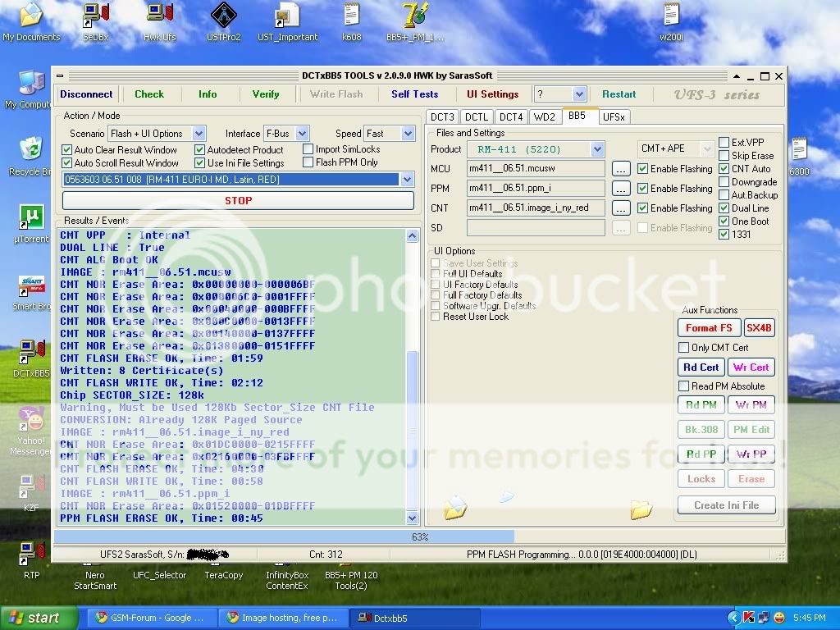The height and width of the screenshot is (630, 840).
Task: Open the Recycle Bin icon
Action: [x=30, y=157]
